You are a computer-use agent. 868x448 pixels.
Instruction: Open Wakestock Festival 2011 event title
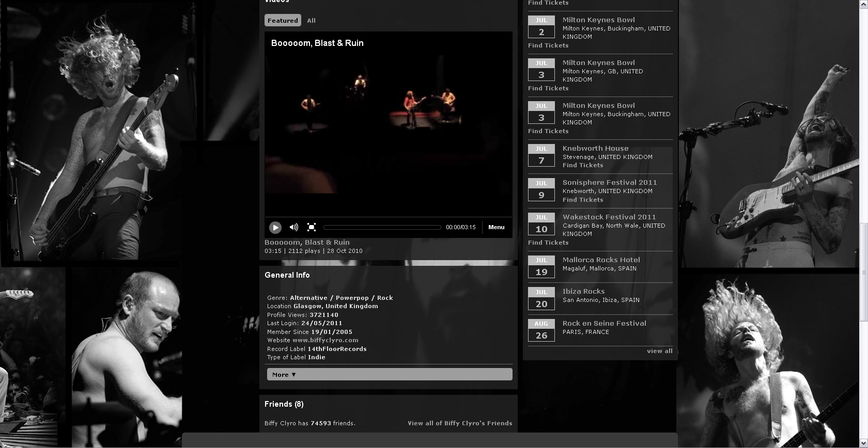[609, 217]
